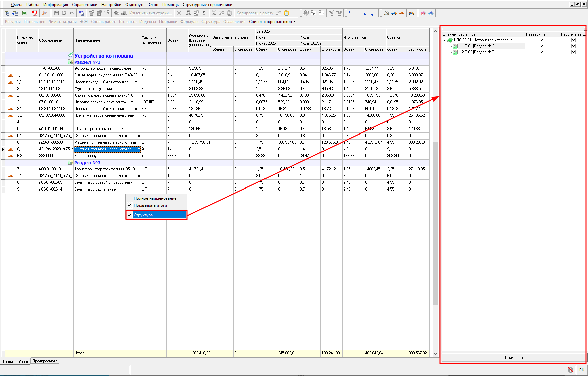The image size is (588, 376).
Task: Collapse the Раздел №2 section in table
Action: 70,163
